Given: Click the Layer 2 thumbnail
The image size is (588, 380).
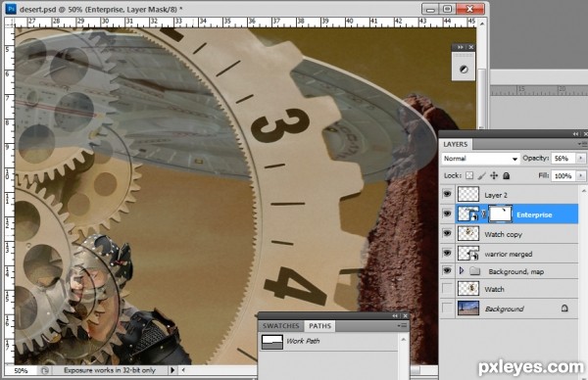Looking at the screenshot, I should 468,194.
